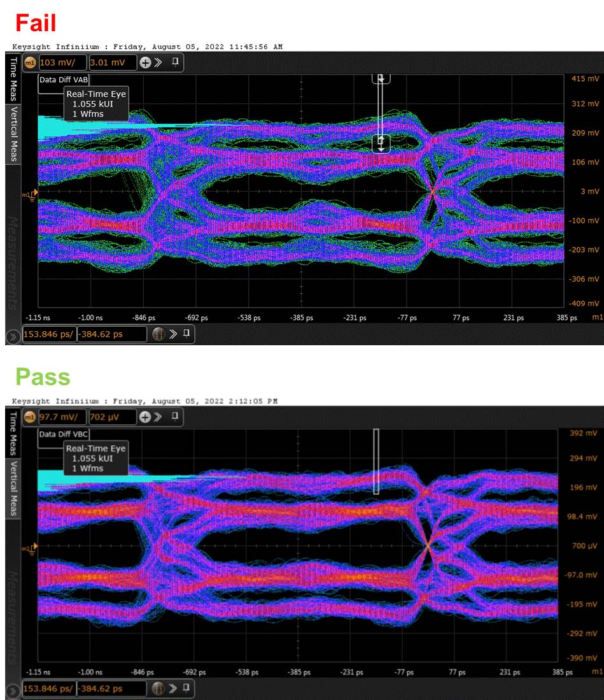Viewport: 604px width, 700px height.
Task: Open the Vertical Meas tab in the Pass capture
Action: (13, 489)
